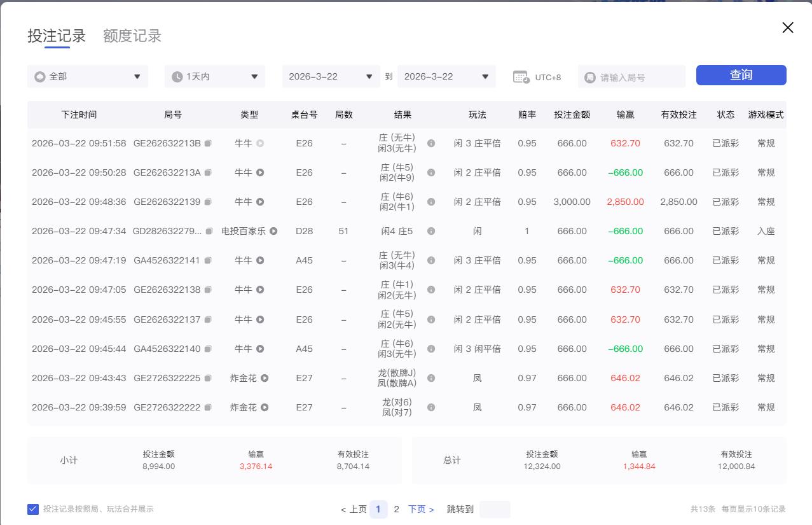Play replay of 电投百家乐 record
812x525 pixels.
pos(273,232)
